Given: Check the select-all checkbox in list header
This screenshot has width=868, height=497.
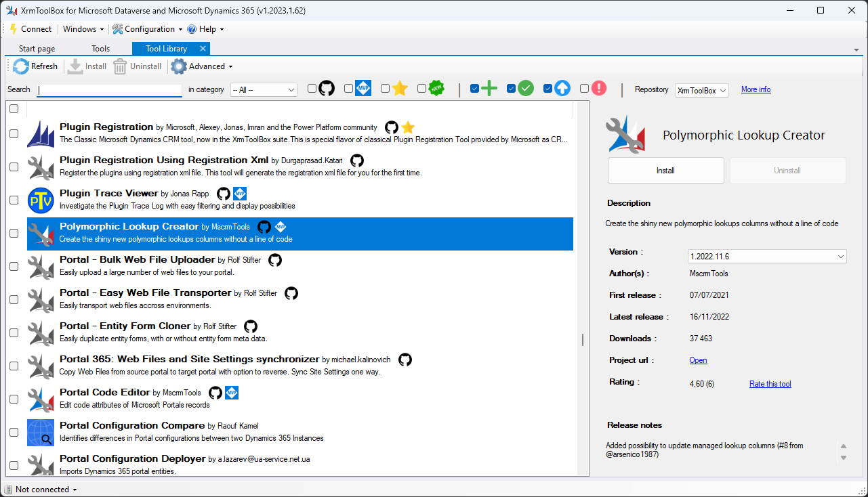Looking at the screenshot, I should coord(14,108).
